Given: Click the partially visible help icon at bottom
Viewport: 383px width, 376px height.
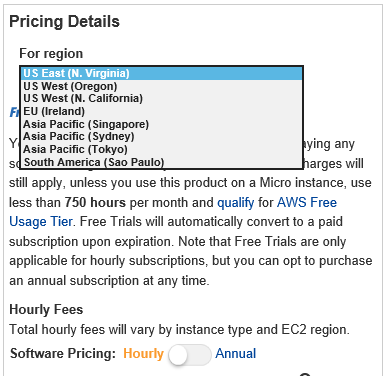Looking at the screenshot, I should point(305,374).
